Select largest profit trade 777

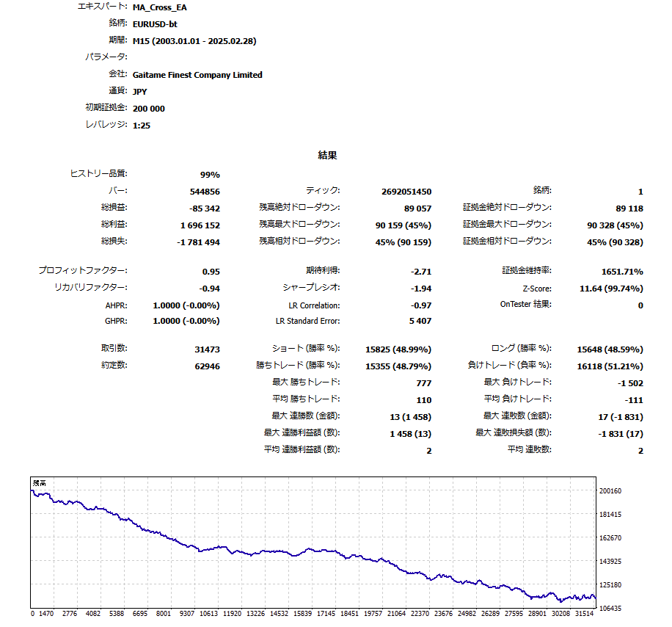tap(424, 383)
